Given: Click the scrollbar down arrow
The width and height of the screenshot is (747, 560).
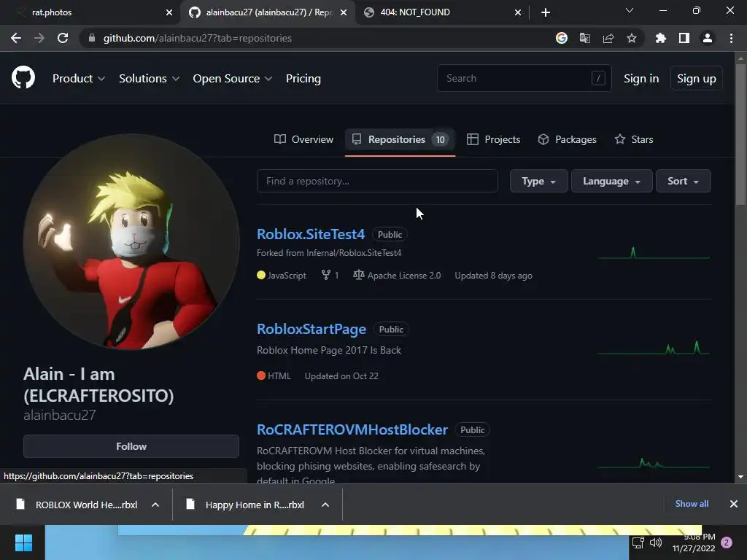Looking at the screenshot, I should [740, 477].
